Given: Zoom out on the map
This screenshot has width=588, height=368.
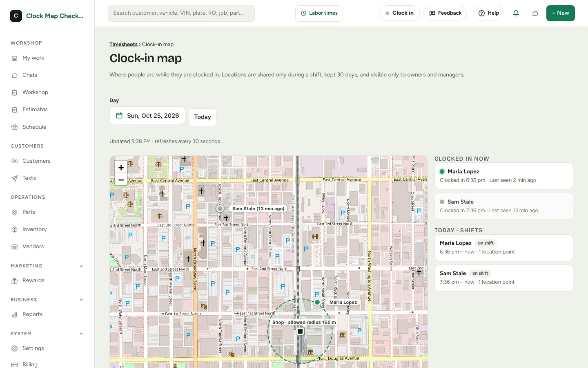Looking at the screenshot, I should [121, 180].
